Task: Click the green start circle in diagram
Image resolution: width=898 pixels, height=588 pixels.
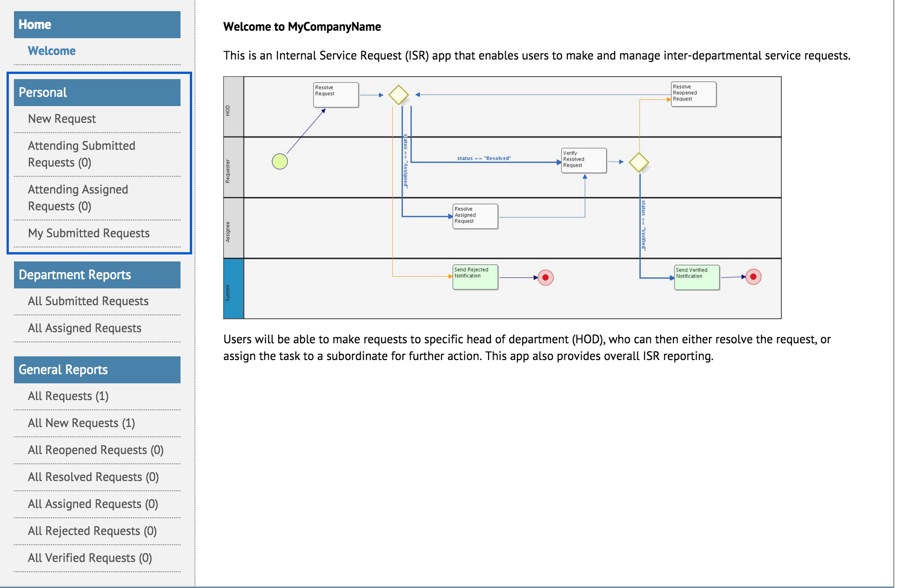Action: (x=280, y=161)
